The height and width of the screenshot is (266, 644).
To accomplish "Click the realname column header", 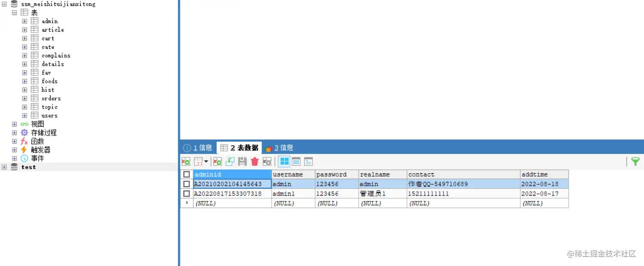I will coord(383,174).
